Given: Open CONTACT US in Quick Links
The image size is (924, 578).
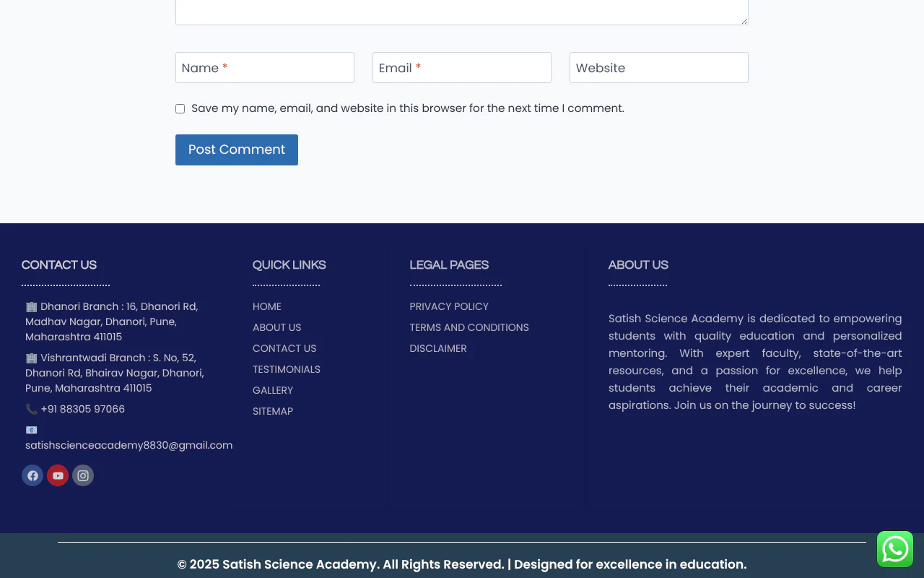Looking at the screenshot, I should [284, 348].
